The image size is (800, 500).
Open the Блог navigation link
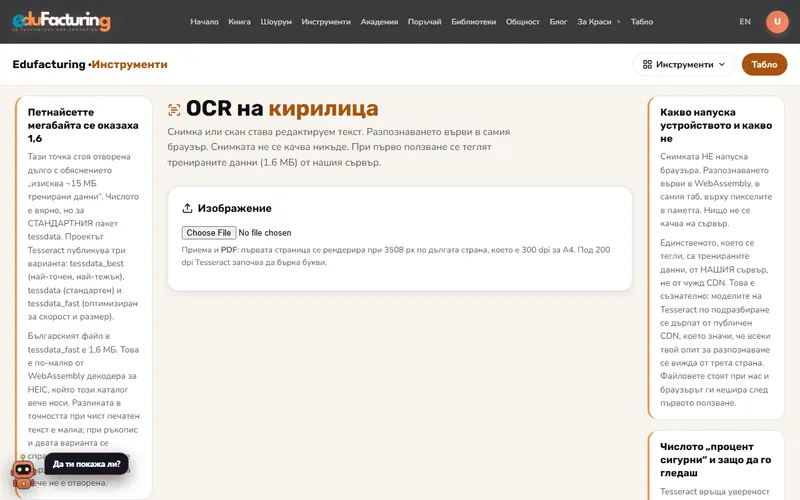click(x=558, y=21)
